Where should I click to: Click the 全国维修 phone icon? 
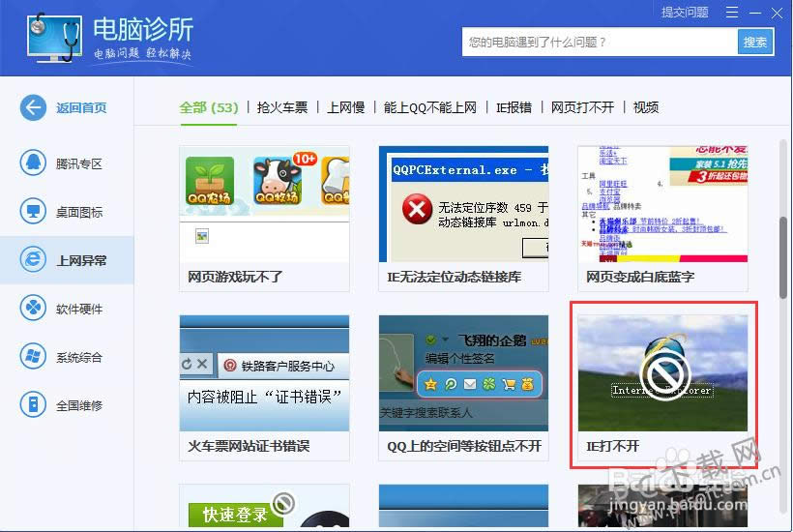(x=34, y=404)
